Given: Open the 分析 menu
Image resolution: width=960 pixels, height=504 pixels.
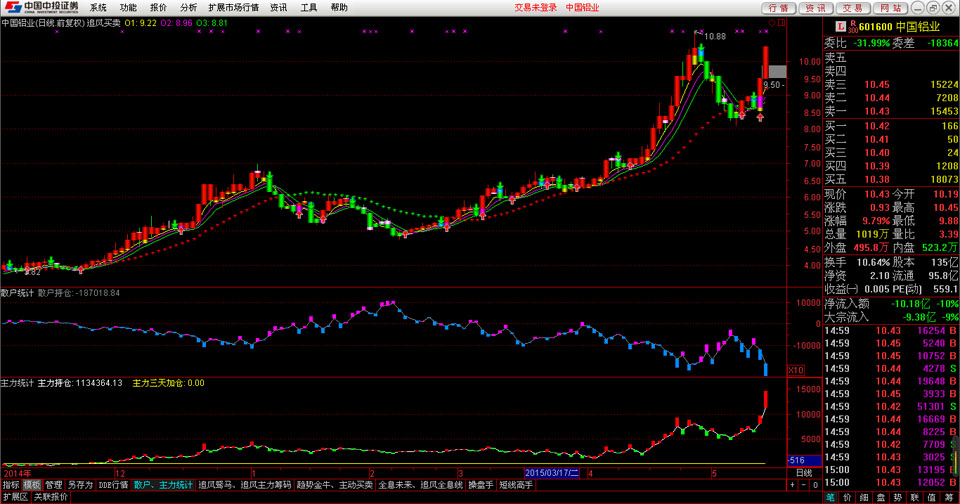Looking at the screenshot, I should point(189,7).
